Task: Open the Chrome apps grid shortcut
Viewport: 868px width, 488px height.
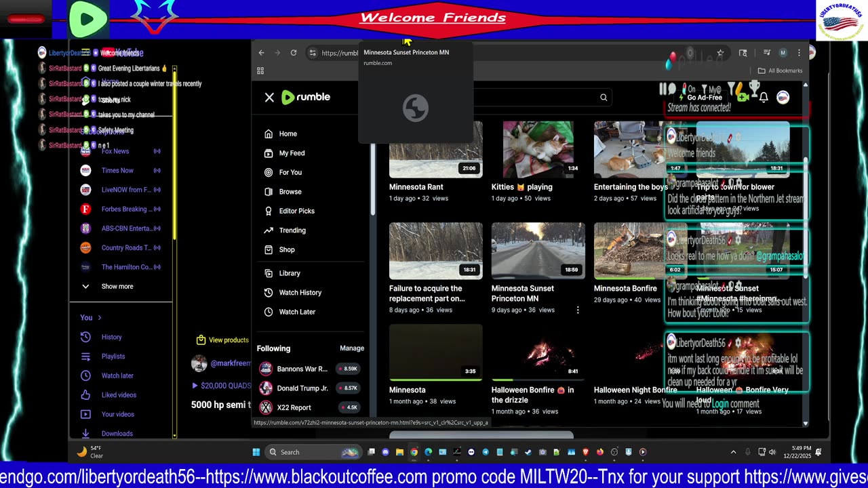Action: tap(260, 70)
